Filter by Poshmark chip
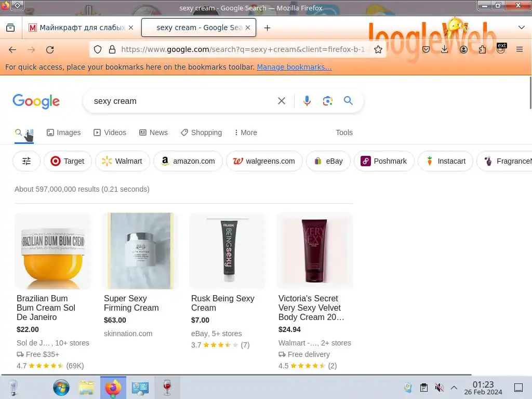The height and width of the screenshot is (399, 532). coord(384,161)
